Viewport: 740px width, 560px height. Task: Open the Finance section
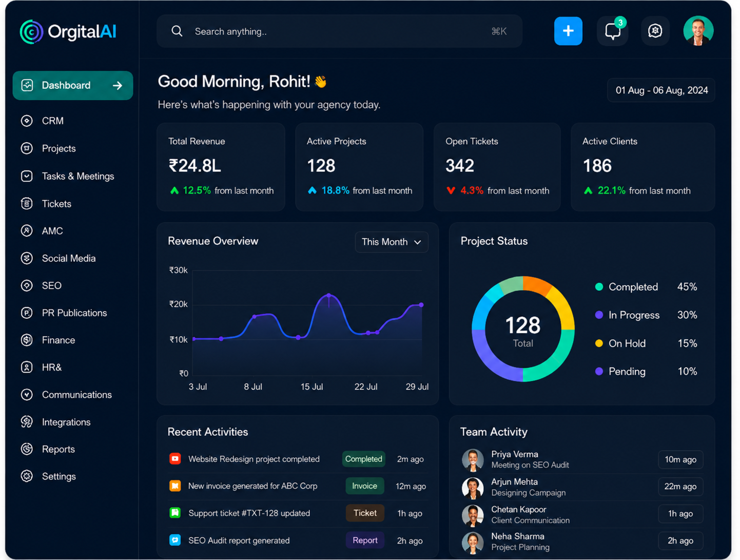click(59, 340)
